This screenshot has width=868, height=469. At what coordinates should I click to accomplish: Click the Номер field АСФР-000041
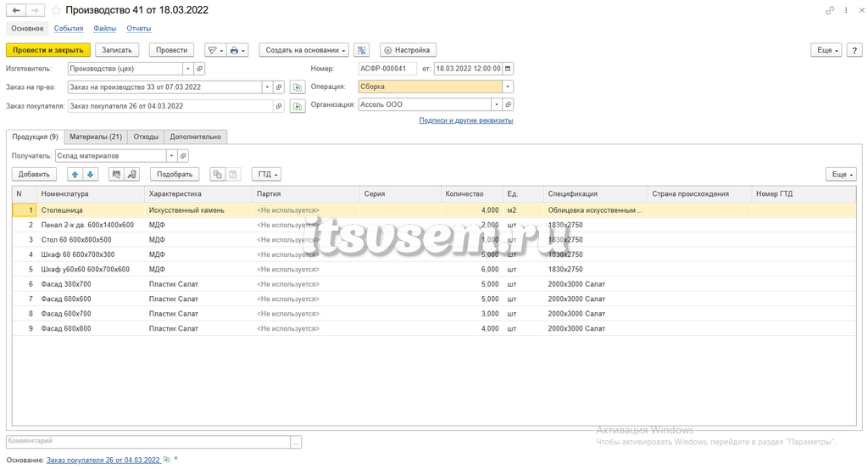(387, 69)
